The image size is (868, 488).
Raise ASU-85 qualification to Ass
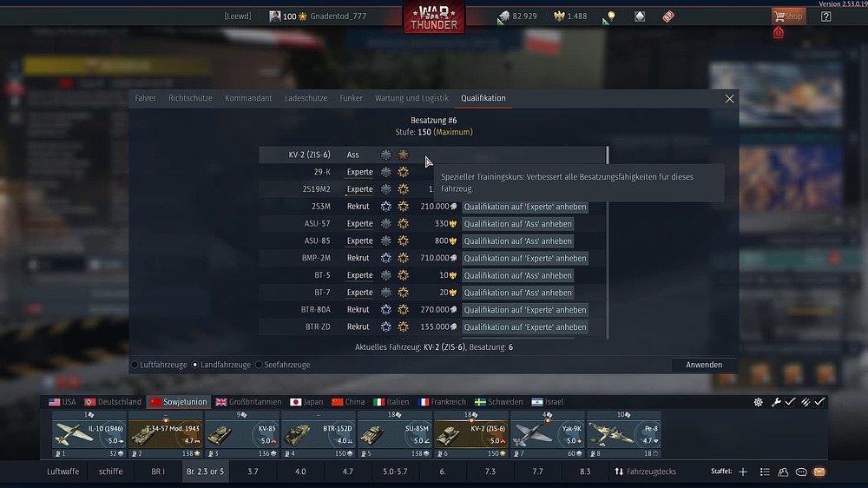click(517, 241)
